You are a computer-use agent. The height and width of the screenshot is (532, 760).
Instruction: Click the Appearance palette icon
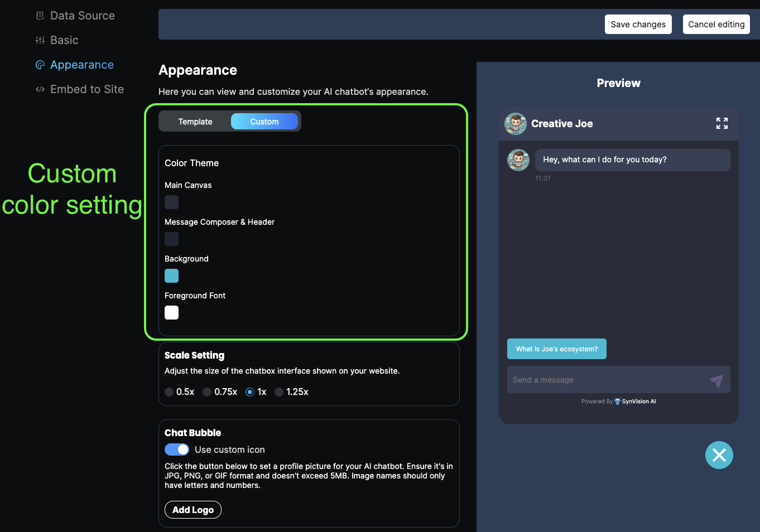pyautogui.click(x=40, y=65)
